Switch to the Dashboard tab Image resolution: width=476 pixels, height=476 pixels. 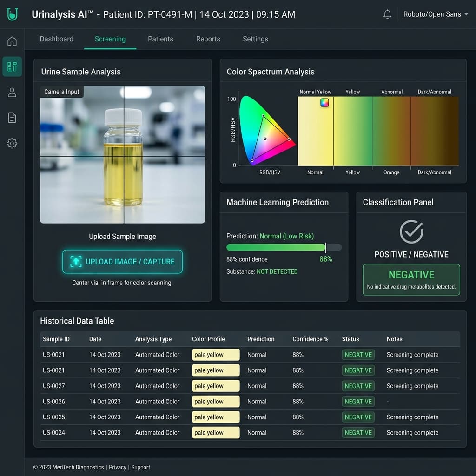[56, 39]
